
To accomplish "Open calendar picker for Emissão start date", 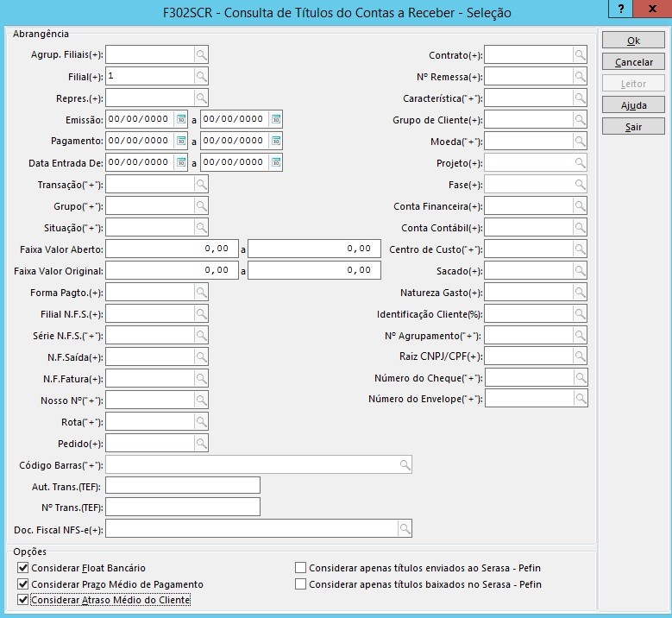I will (x=181, y=119).
